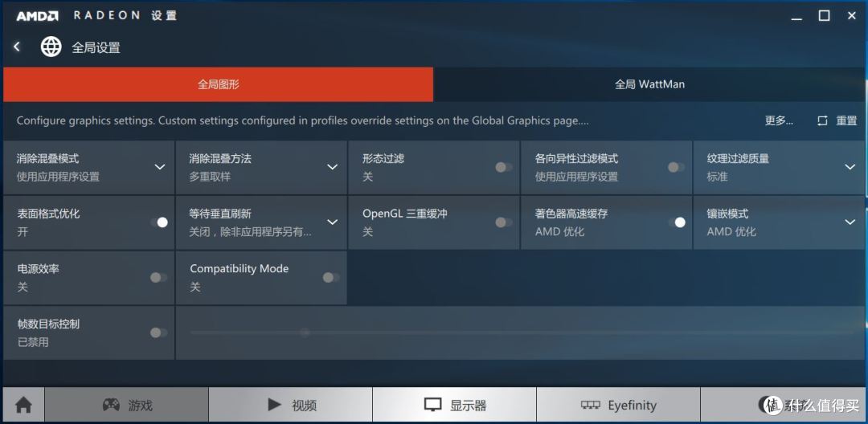This screenshot has height=424, width=868.
Task: Click 标准 value under 纹理过滤质量
Action: [718, 177]
